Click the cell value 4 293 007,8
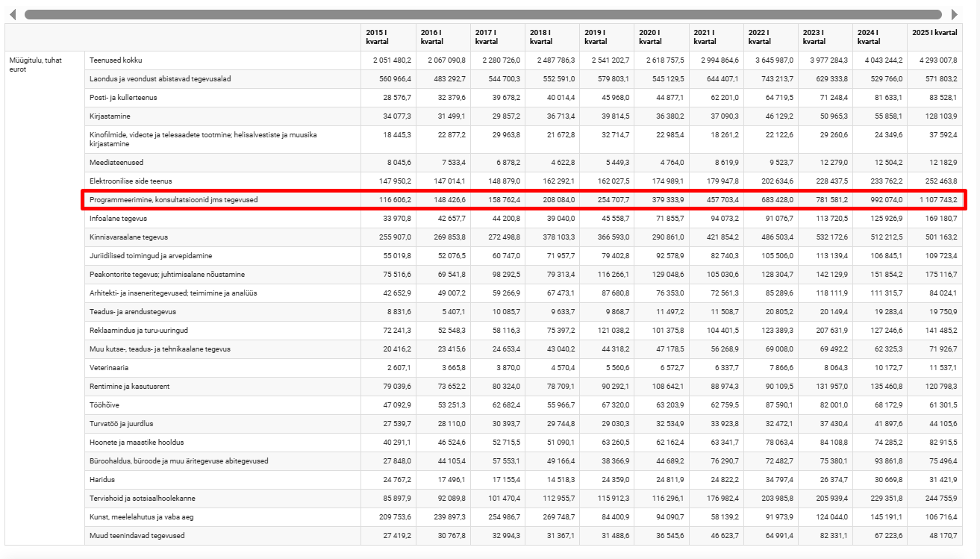This screenshot has height=559, width=980. (938, 60)
